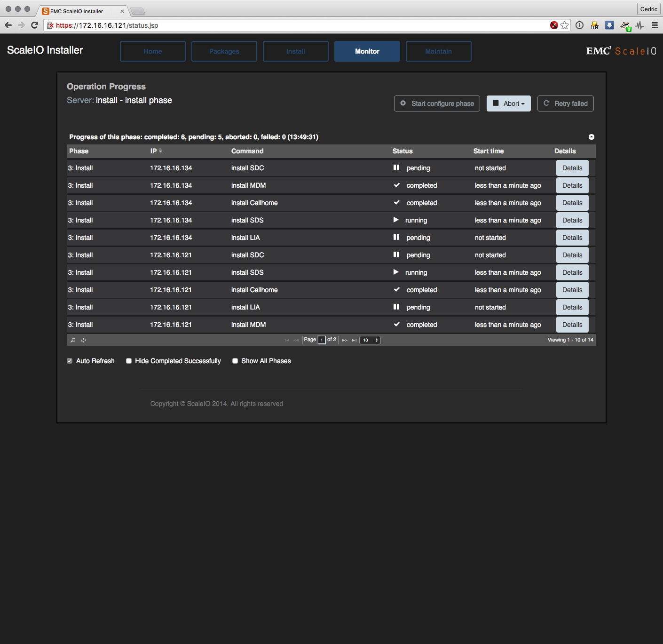
Task: Enable Hide Completed Successfully
Action: [129, 361]
